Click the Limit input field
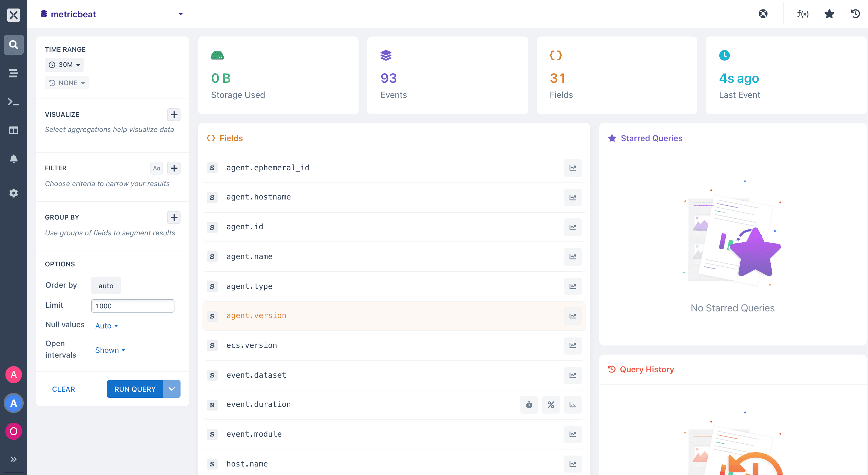Viewport: 868px width, 475px height. [x=133, y=306]
